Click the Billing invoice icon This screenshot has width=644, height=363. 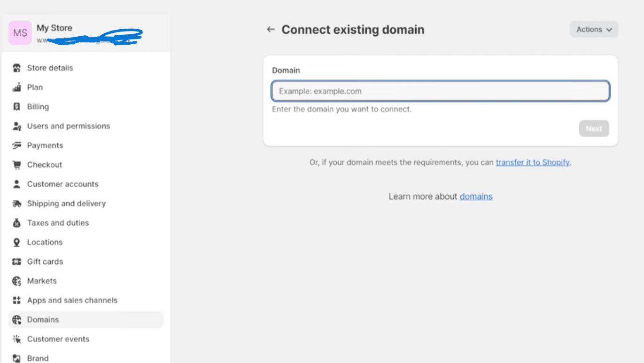(16, 106)
